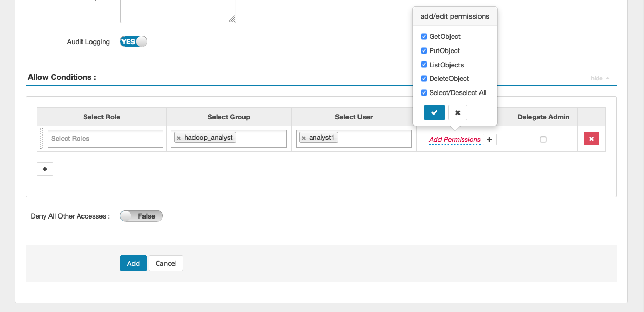Uncheck the GetObject permission
The width and height of the screenshot is (644, 312).
[424, 36]
